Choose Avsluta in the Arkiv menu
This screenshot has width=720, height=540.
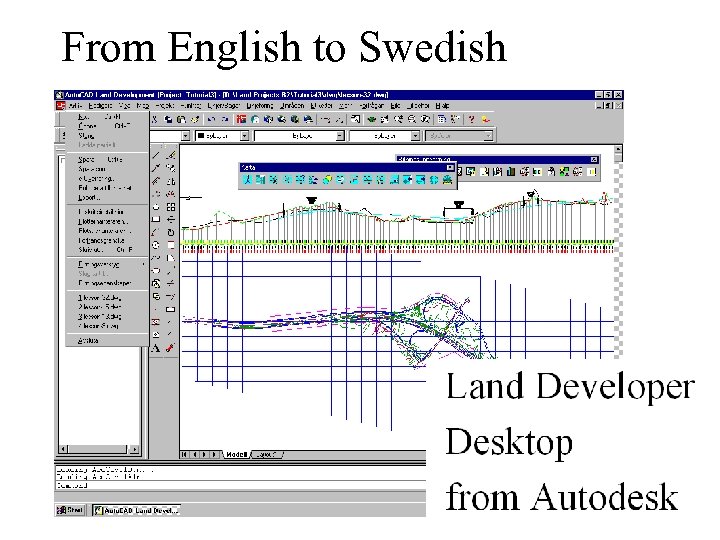coord(107,341)
